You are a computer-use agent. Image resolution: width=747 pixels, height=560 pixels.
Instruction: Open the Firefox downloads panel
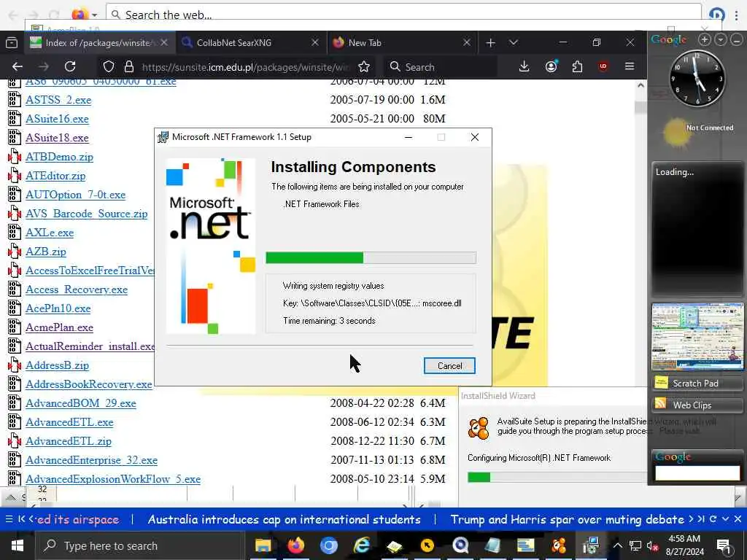point(524,66)
